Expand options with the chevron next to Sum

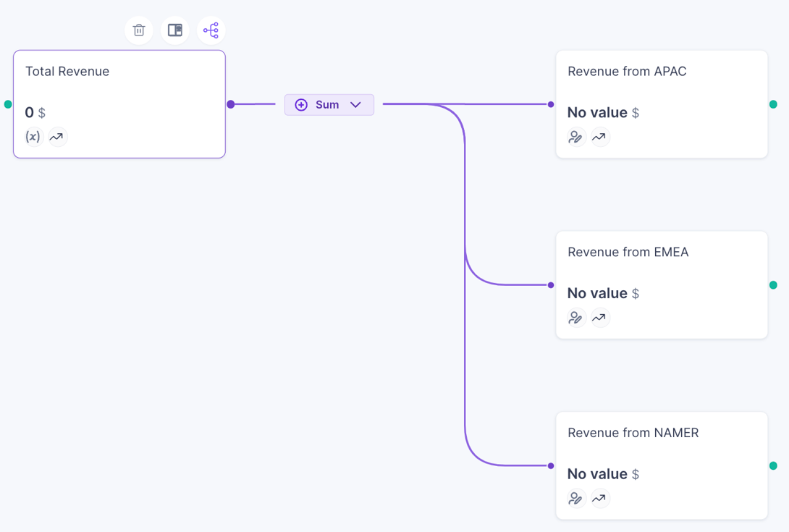tap(355, 104)
